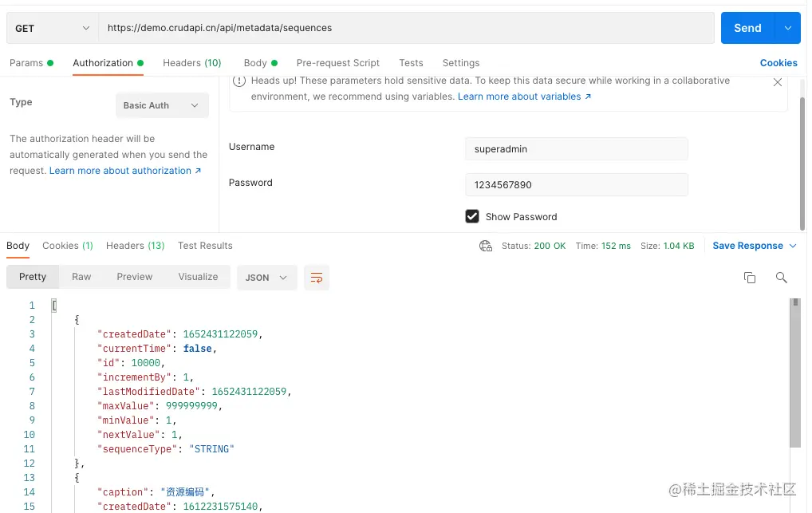Open the Settings tab
The width and height of the screenshot is (812, 513).
point(461,63)
